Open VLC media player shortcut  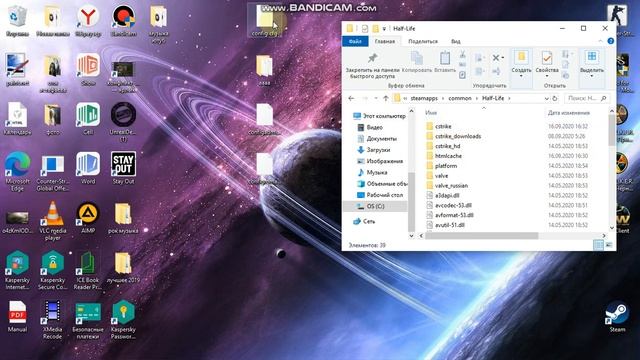point(53,220)
